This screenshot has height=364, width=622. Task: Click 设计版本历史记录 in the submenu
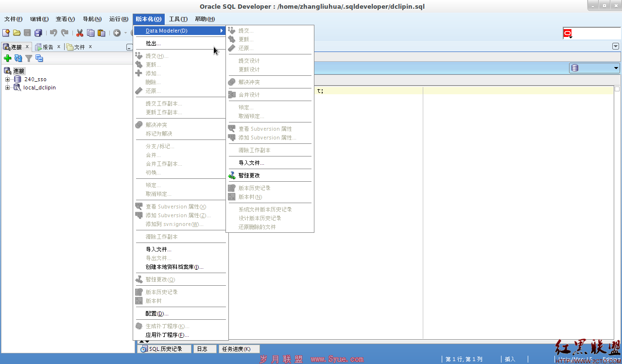[270, 218]
